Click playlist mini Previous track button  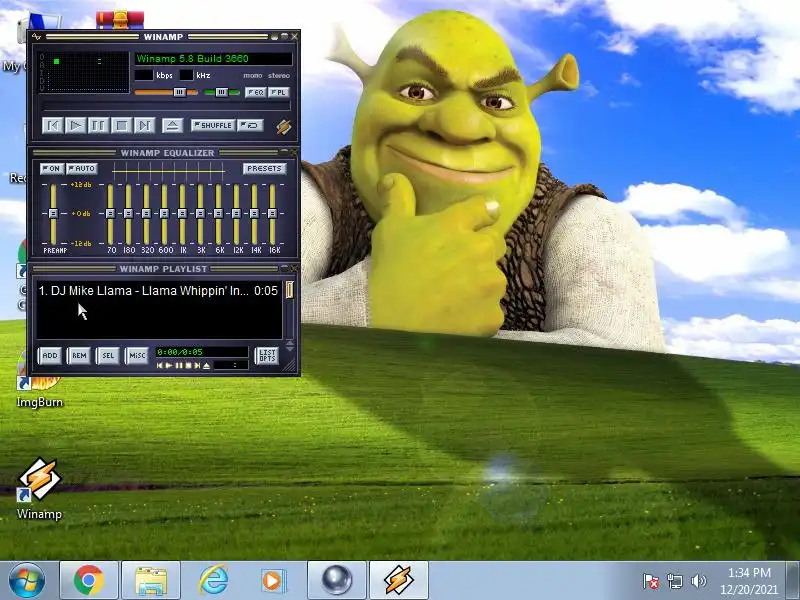160,365
